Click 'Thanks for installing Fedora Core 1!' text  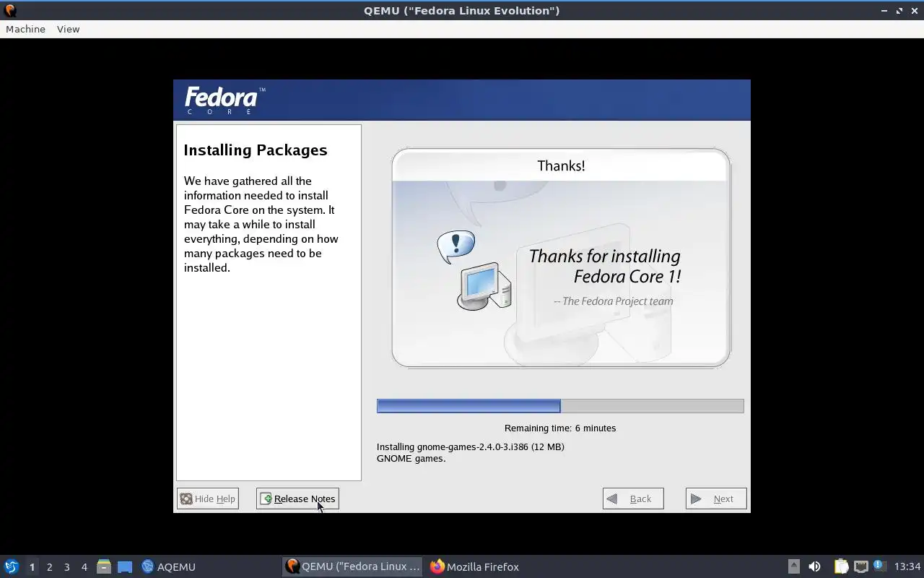[x=605, y=266]
